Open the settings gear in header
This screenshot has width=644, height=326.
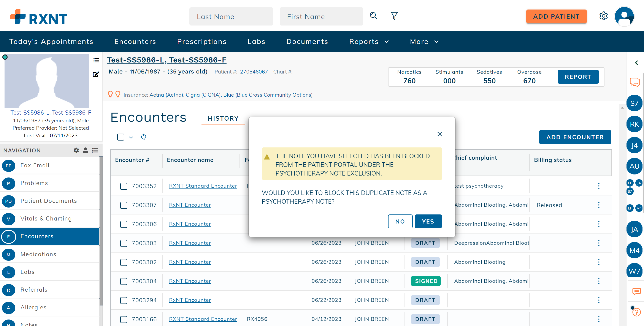(x=603, y=16)
